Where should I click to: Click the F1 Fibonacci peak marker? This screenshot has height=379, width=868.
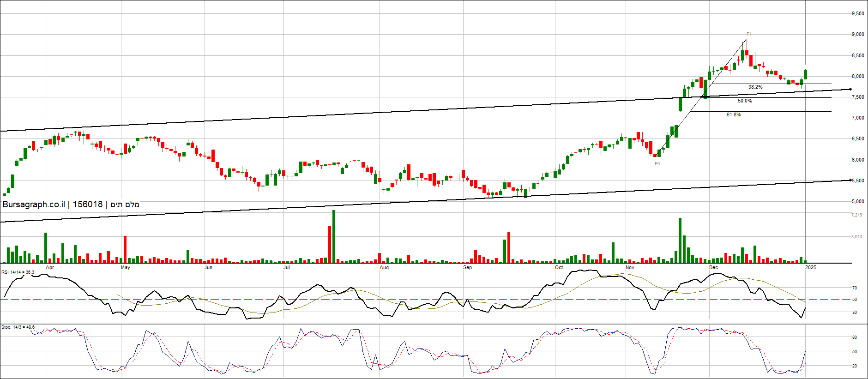click(749, 34)
